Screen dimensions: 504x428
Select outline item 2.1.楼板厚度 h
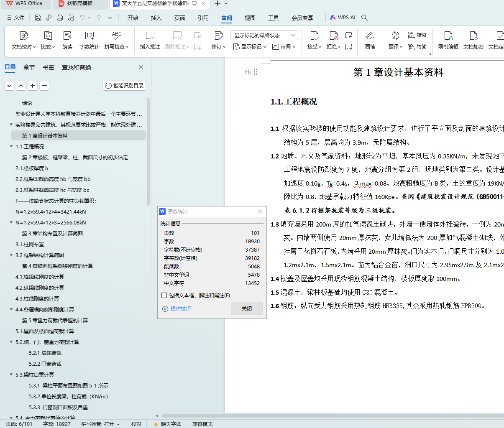click(x=32, y=168)
